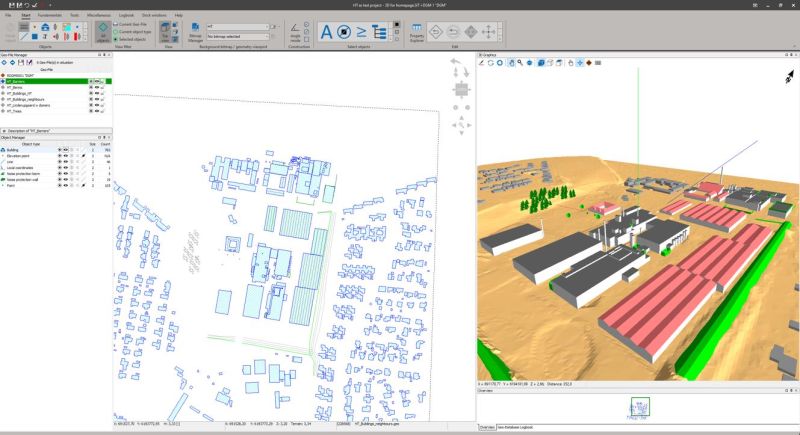Select the building object tool icon
The image size is (800, 435).
[45, 27]
